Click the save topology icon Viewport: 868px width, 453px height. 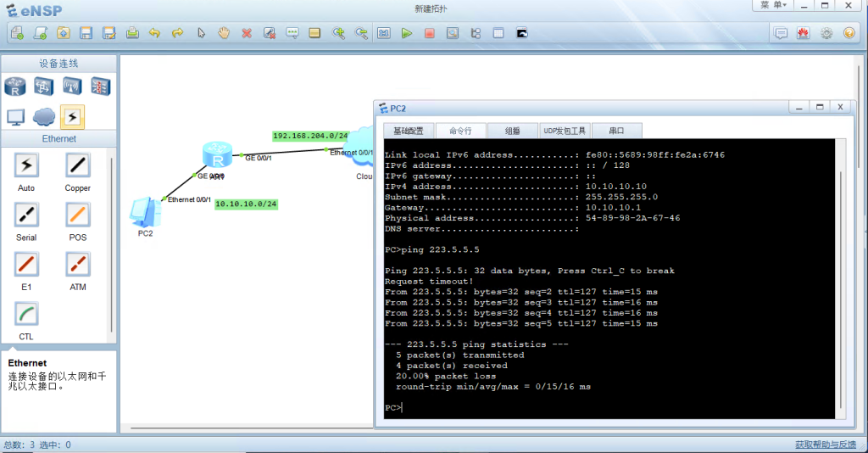click(86, 33)
